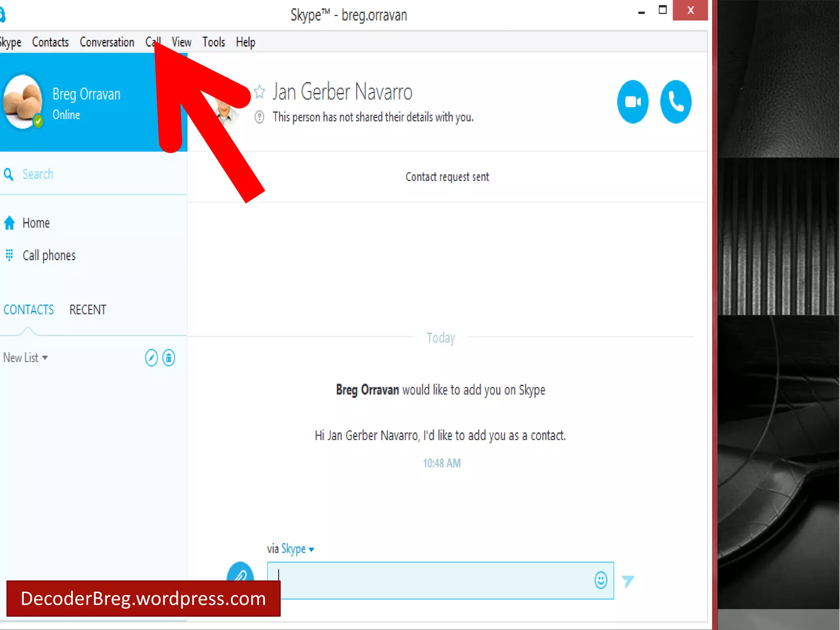Screen dimensions: 840x630
Task: Open the emoticon smiley picker
Action: pos(600,580)
